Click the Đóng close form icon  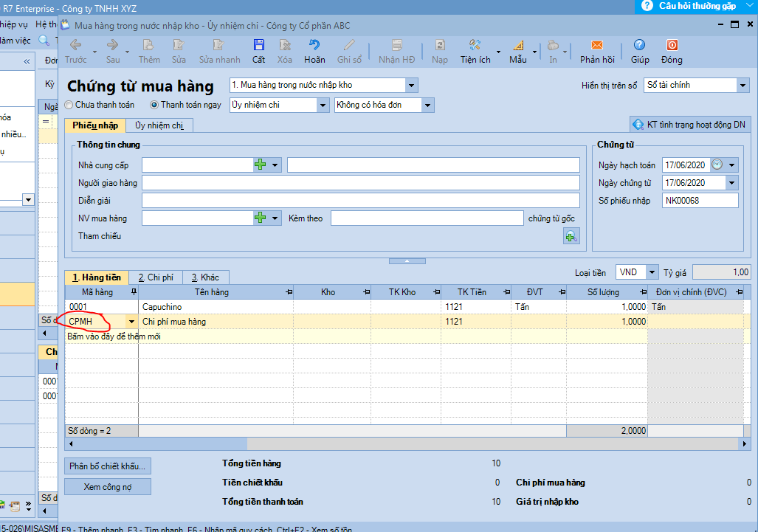(x=672, y=46)
